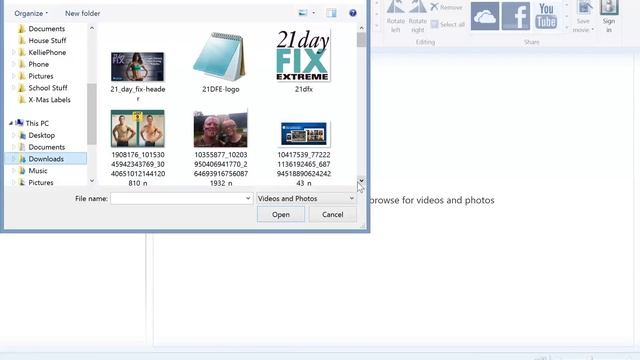Select the 10417539 screenshot thumbnail
Image resolution: width=640 pixels, height=360 pixels.
point(304,133)
